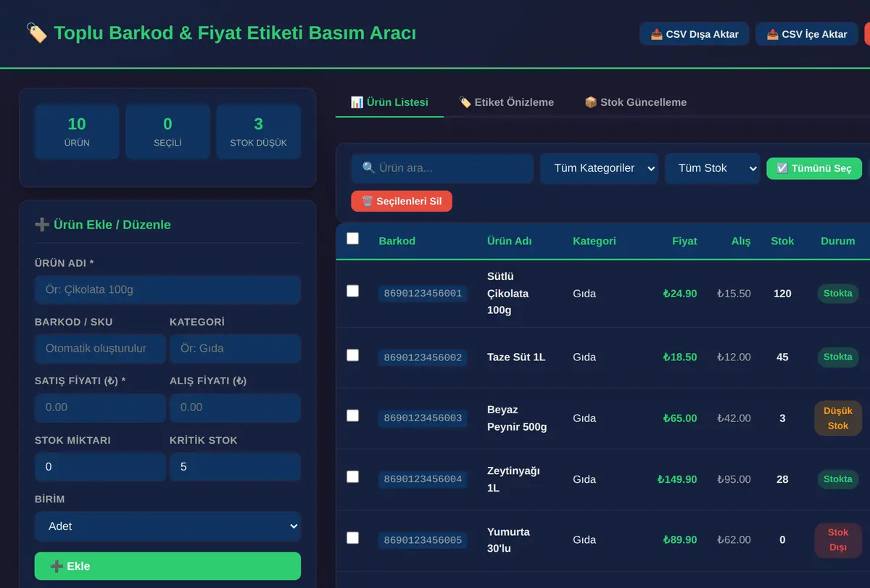This screenshot has height=588, width=870.
Task: Check the Sütlü Çikolata 100g row checkbox
Action: [x=353, y=291]
